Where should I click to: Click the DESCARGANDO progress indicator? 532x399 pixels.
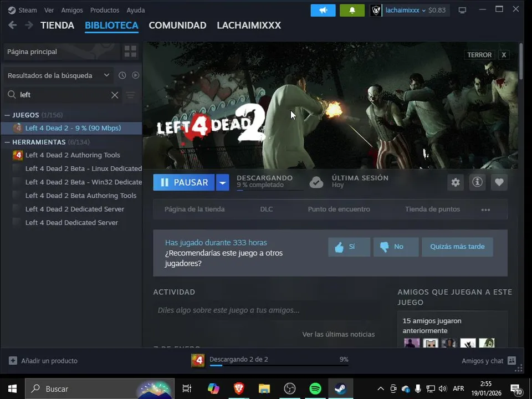point(270,182)
